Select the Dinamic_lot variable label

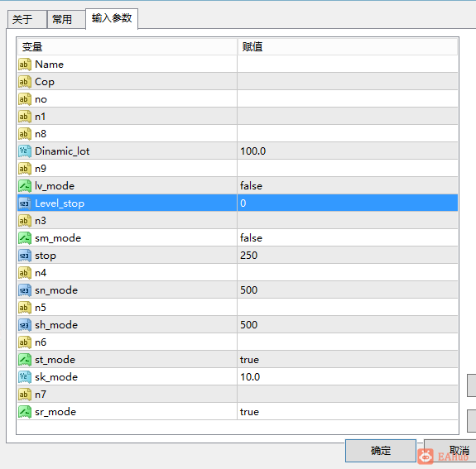(62, 151)
